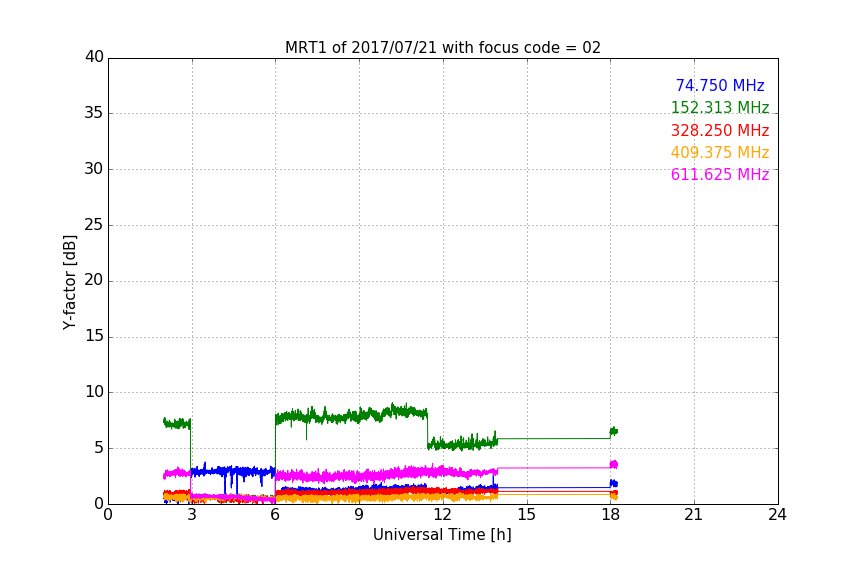Click the x-axis tick label 24

(777, 515)
